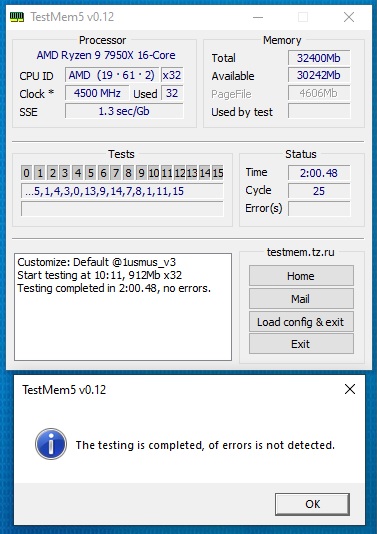Image resolution: width=377 pixels, height=534 pixels.
Task: Click the Exit button
Action: tap(301, 344)
